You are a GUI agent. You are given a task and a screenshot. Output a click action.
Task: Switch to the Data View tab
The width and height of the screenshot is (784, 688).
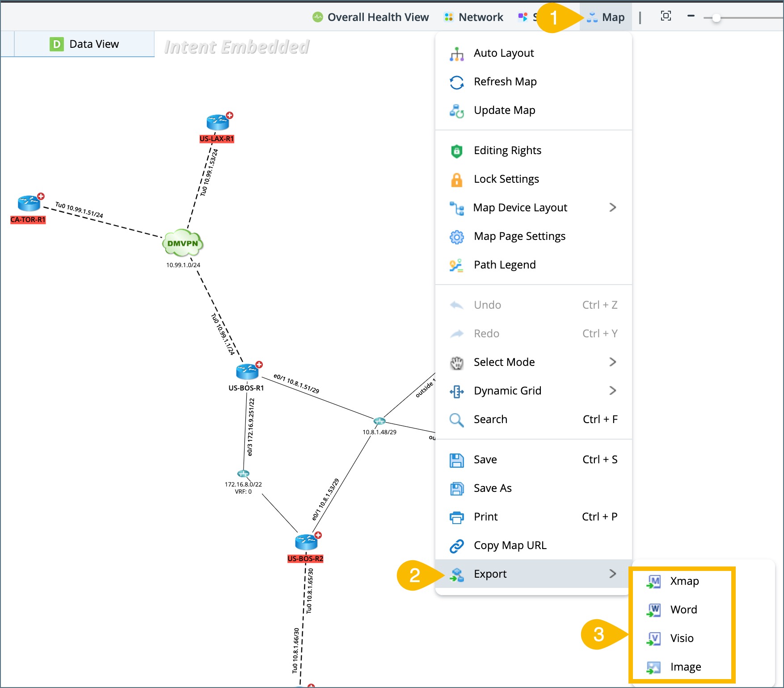[x=84, y=44]
